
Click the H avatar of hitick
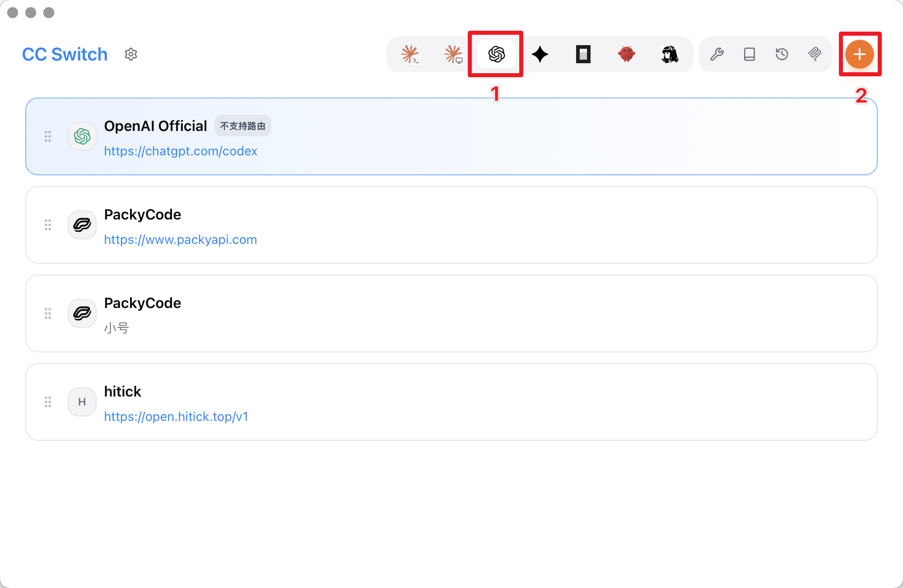(x=82, y=402)
